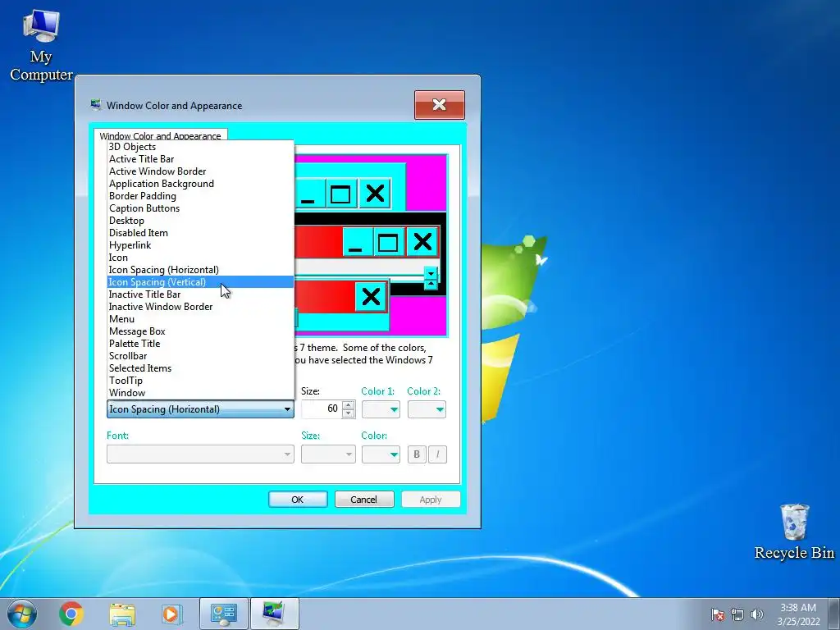Image resolution: width=840 pixels, height=630 pixels.
Task: Choose ToolTip in the item list
Action: point(200,381)
